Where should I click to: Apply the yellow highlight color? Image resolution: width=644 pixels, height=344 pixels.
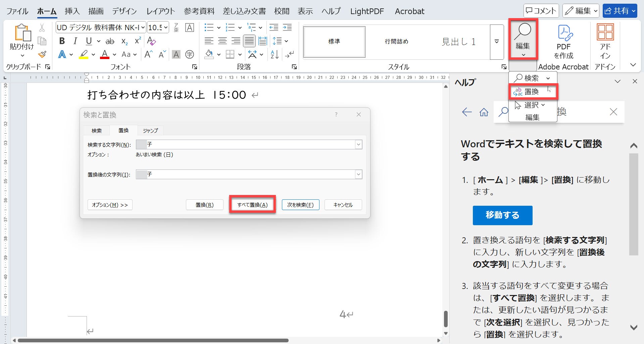[x=84, y=54]
